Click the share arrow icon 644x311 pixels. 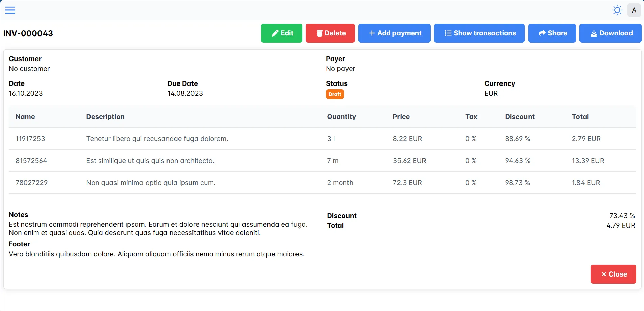(543, 33)
